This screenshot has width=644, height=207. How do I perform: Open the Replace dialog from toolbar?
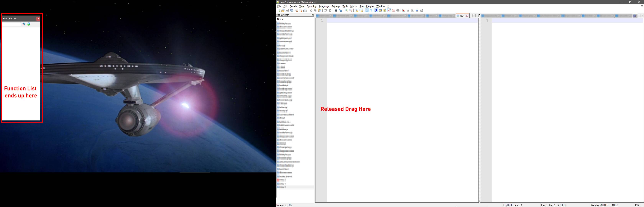[x=340, y=11]
